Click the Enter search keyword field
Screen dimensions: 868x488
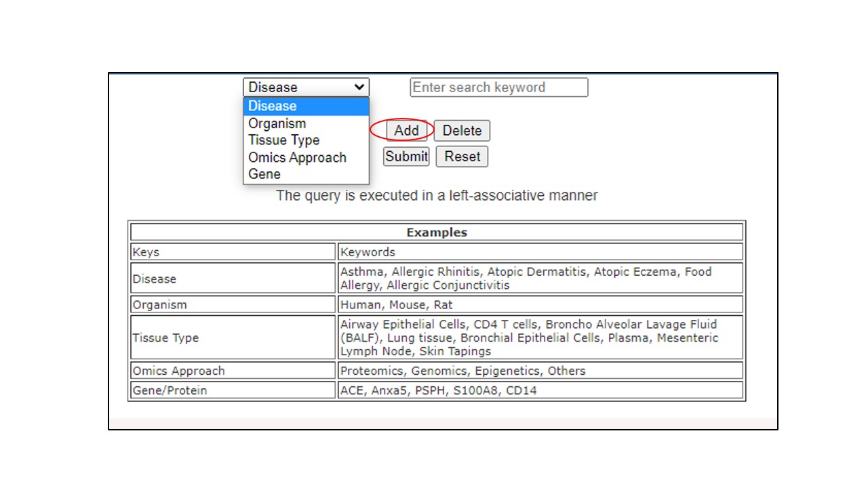pos(498,87)
